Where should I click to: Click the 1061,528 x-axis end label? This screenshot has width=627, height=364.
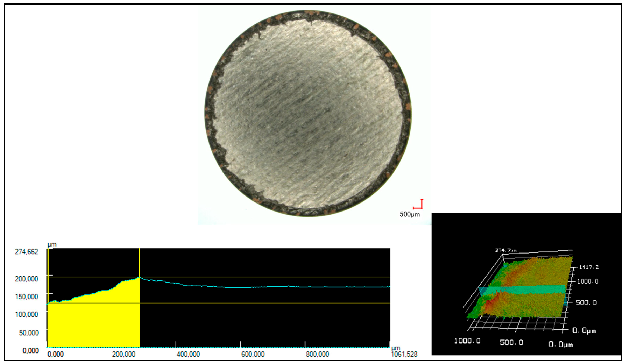(404, 354)
